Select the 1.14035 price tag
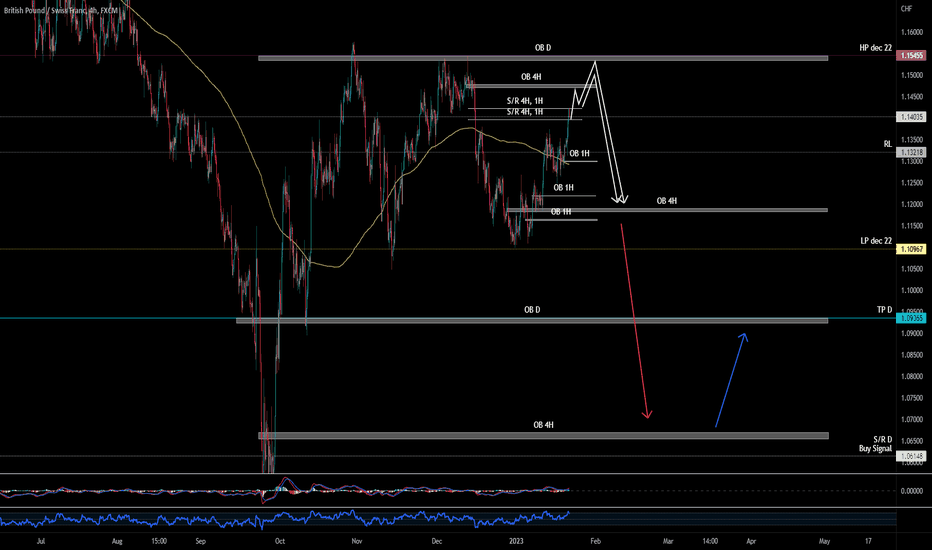The image size is (932, 550). [x=911, y=117]
